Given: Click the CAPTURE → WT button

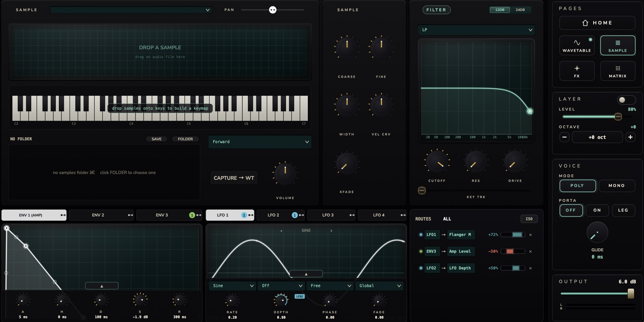Looking at the screenshot, I should pyautogui.click(x=234, y=178).
